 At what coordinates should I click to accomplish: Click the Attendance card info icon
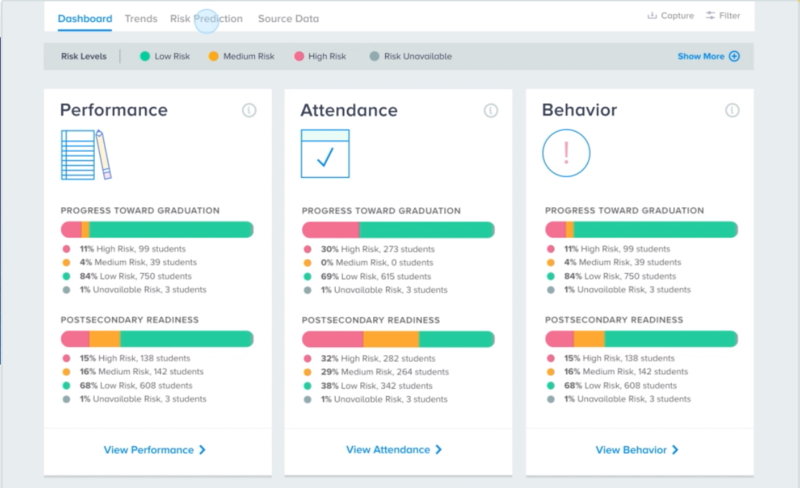pos(490,110)
